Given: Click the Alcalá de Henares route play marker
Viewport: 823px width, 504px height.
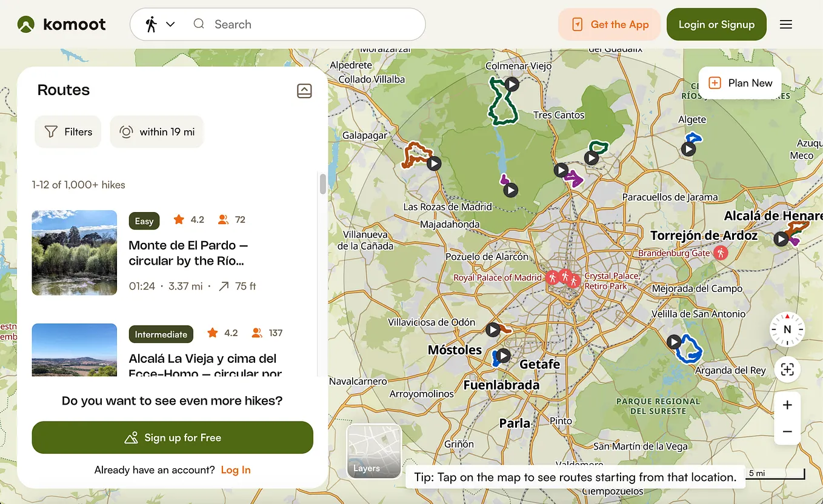Looking at the screenshot, I should [x=781, y=239].
